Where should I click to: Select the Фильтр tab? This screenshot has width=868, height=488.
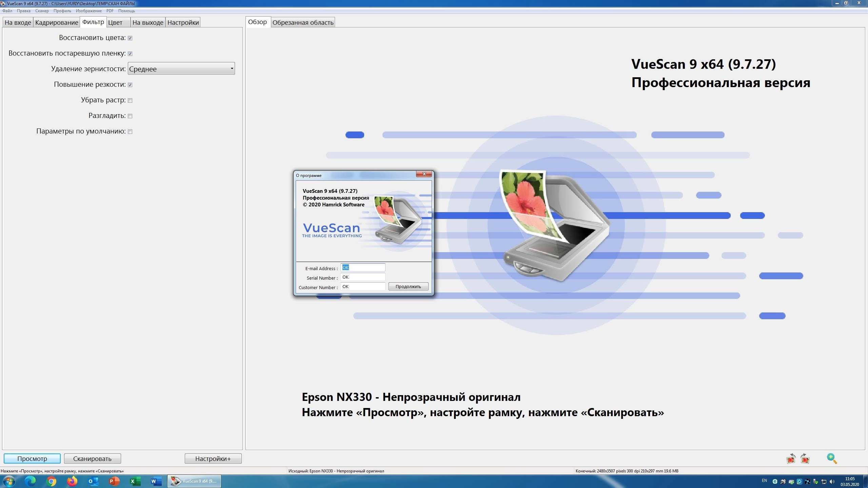coord(93,22)
